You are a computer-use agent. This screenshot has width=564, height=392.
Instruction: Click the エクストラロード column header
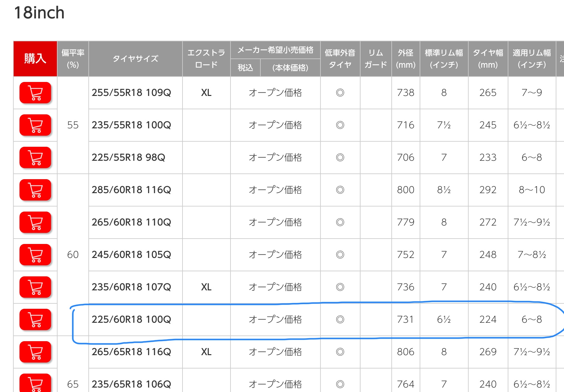206,59
